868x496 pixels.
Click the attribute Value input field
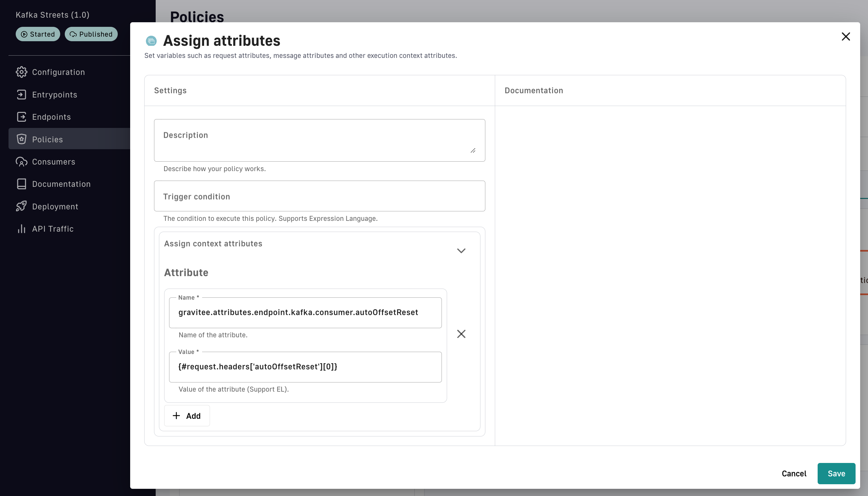click(305, 367)
